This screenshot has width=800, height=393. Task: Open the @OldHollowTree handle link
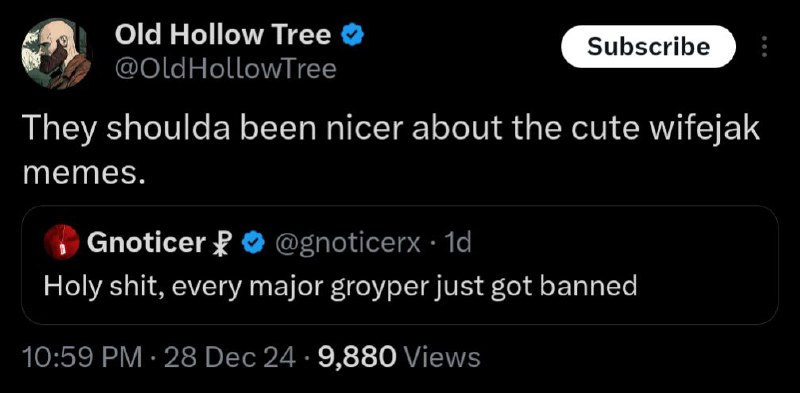226,69
